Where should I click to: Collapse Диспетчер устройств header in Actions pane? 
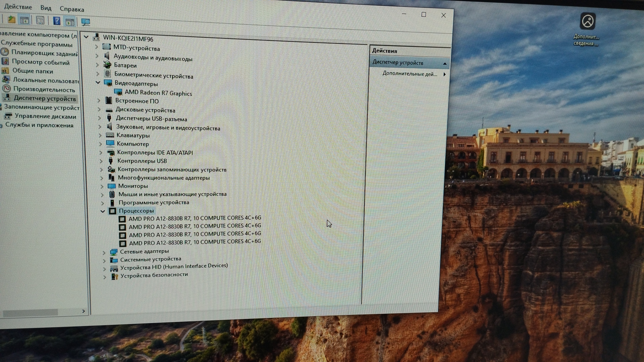tap(444, 64)
